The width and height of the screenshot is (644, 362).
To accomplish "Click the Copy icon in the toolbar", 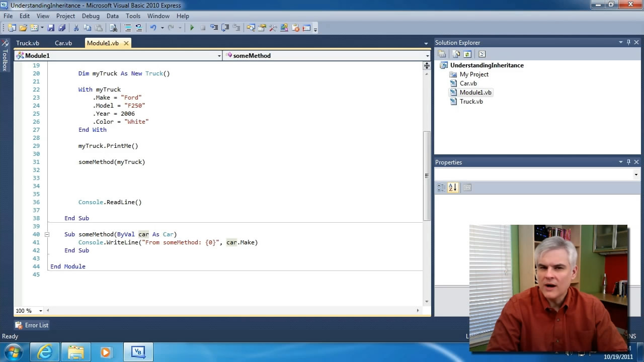I will (88, 28).
